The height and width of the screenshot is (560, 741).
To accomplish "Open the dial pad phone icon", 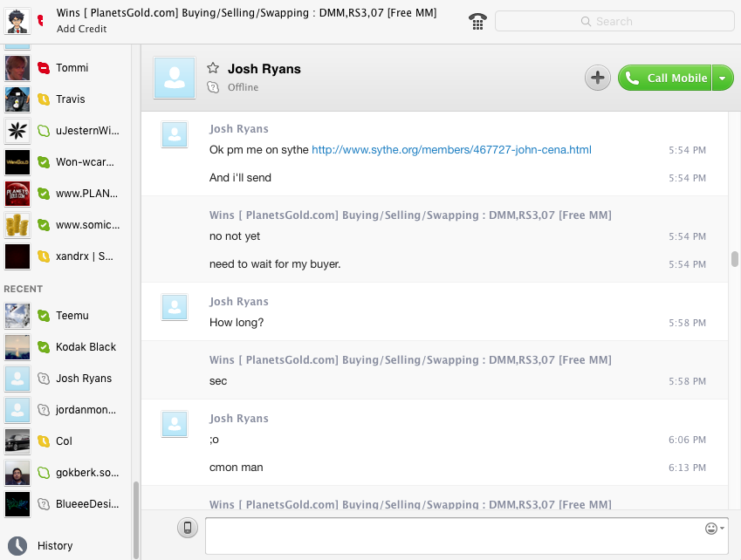I will (x=477, y=21).
